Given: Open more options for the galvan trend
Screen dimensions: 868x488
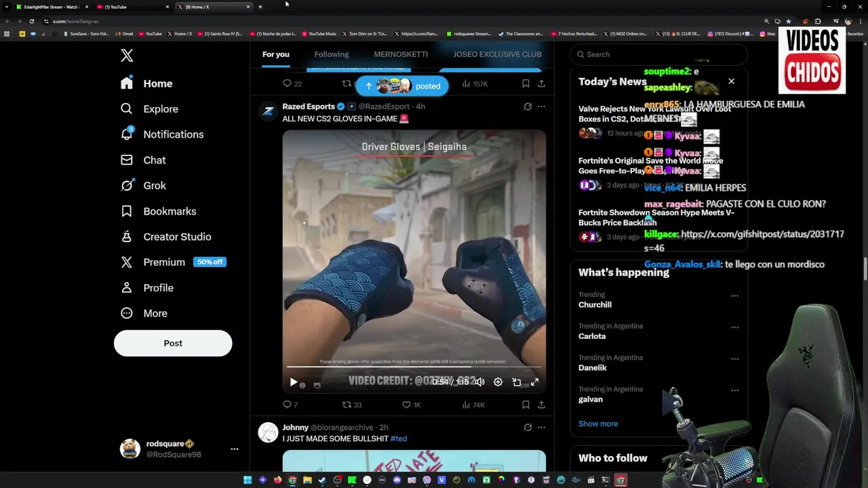Looking at the screenshot, I should [x=734, y=390].
